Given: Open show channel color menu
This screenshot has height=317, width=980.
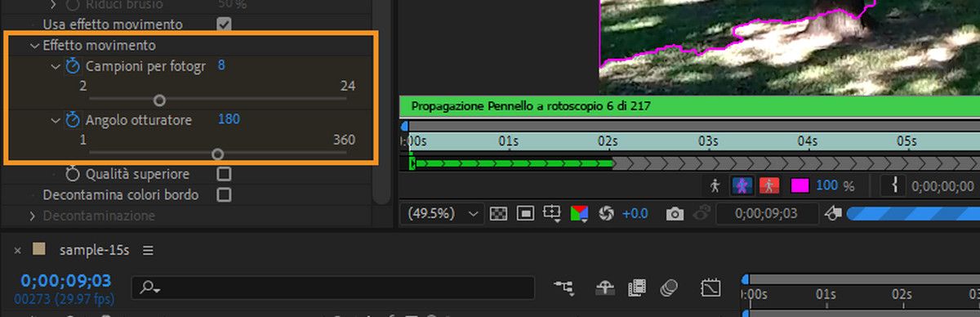Looking at the screenshot, I should coord(579,214).
